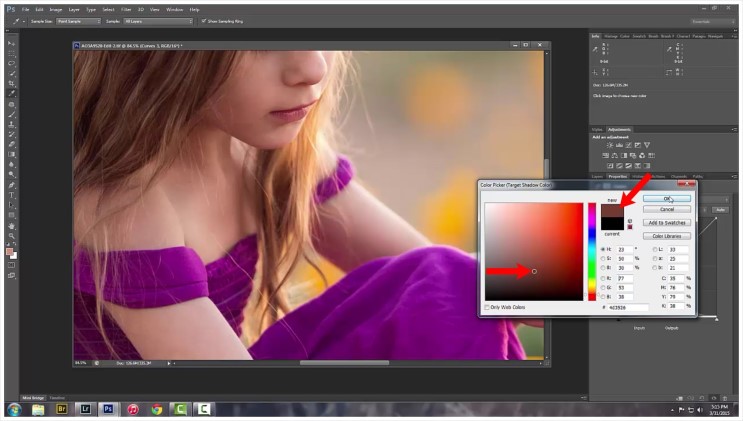Select the Move tool in toolbar
The image size is (743, 421).
[12, 44]
